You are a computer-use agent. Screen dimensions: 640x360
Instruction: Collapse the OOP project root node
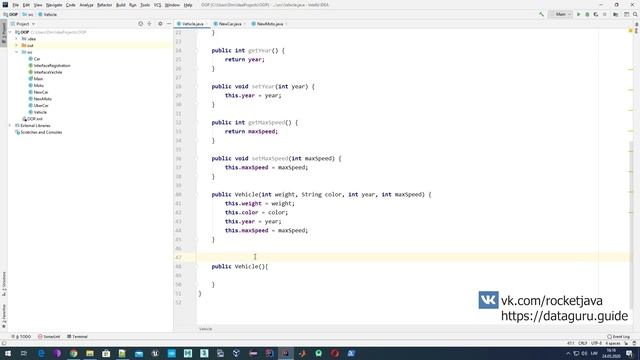11,32
